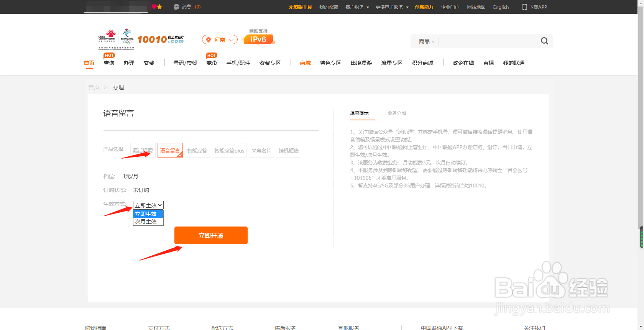Viewport: 644px width, 330px height.
Task: Open the English language link
Action: click(x=501, y=7)
